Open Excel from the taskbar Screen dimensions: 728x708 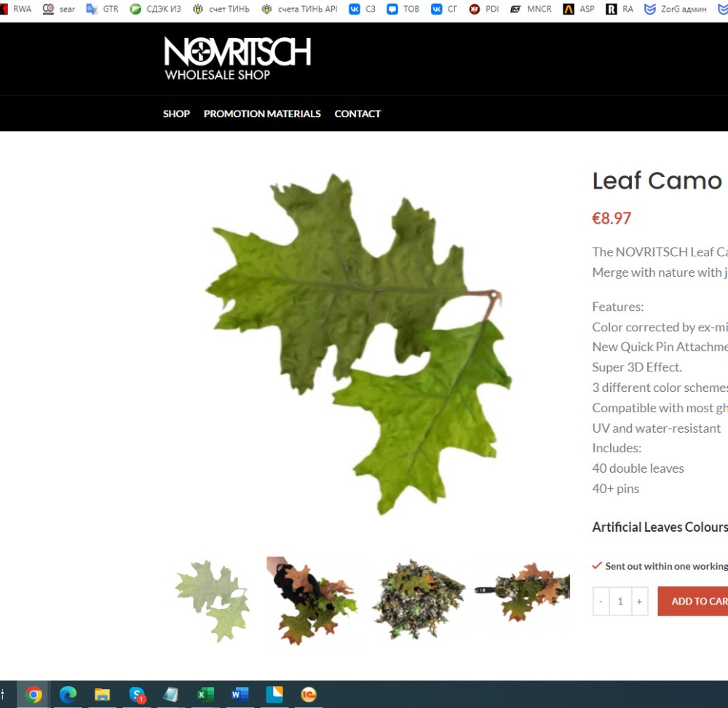(205, 695)
